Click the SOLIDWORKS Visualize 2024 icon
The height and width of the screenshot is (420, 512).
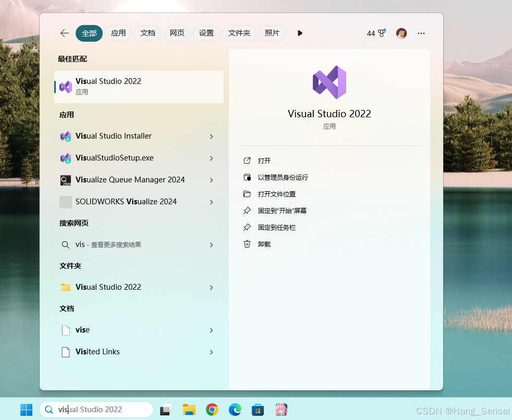click(x=66, y=202)
